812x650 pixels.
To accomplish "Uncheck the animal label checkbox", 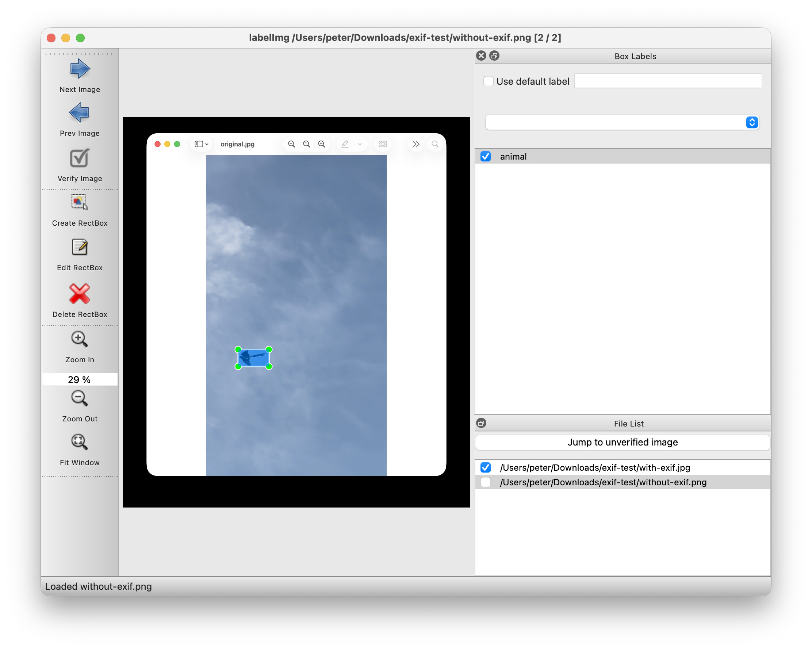I will [486, 157].
